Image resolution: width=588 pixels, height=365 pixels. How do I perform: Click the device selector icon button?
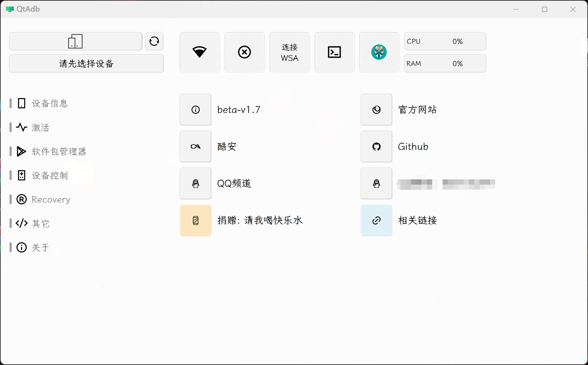(x=76, y=41)
